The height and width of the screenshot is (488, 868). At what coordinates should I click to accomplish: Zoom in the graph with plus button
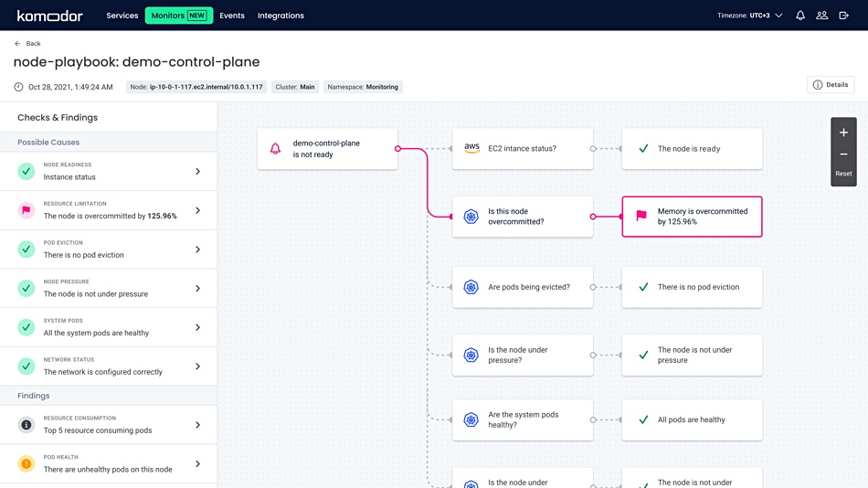click(x=843, y=133)
